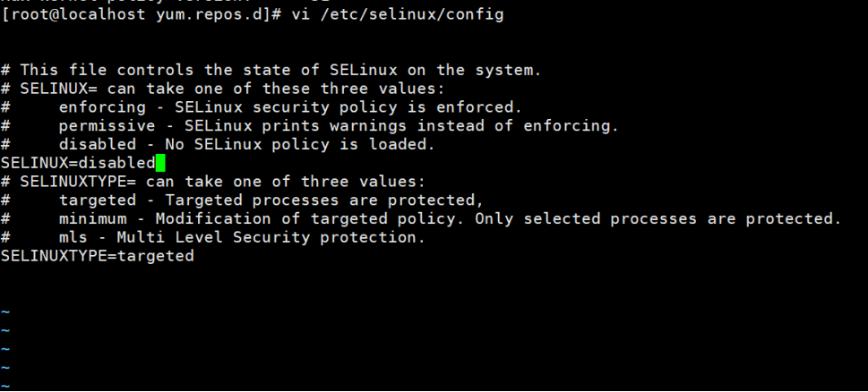This screenshot has width=868, height=392.
Task: Click the text "This file controls the state"
Action: pos(150,70)
